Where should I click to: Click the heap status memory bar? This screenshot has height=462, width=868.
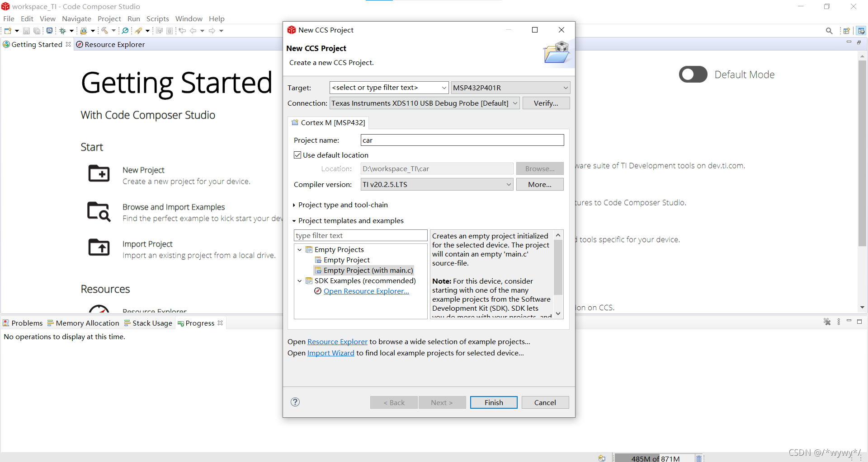(x=654, y=458)
